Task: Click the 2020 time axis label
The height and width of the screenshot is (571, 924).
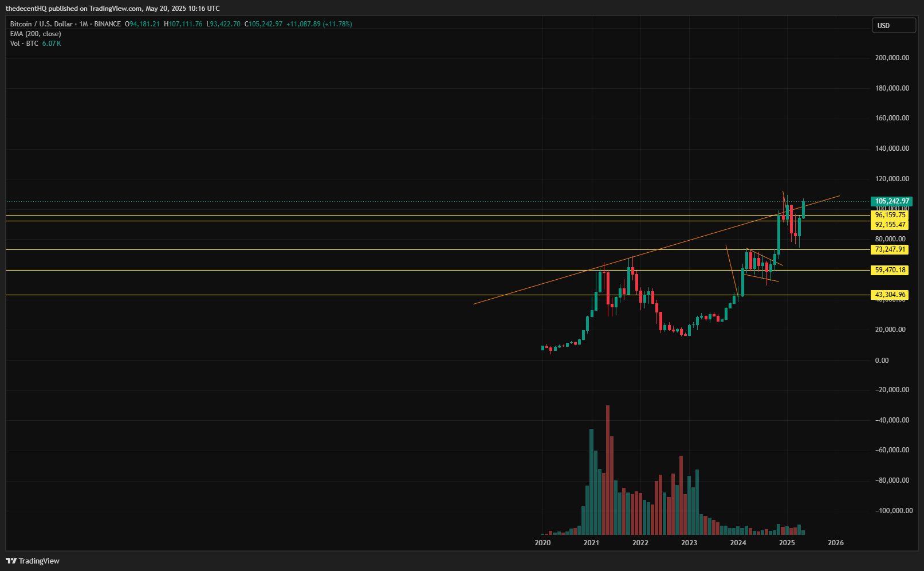Action: [x=542, y=543]
